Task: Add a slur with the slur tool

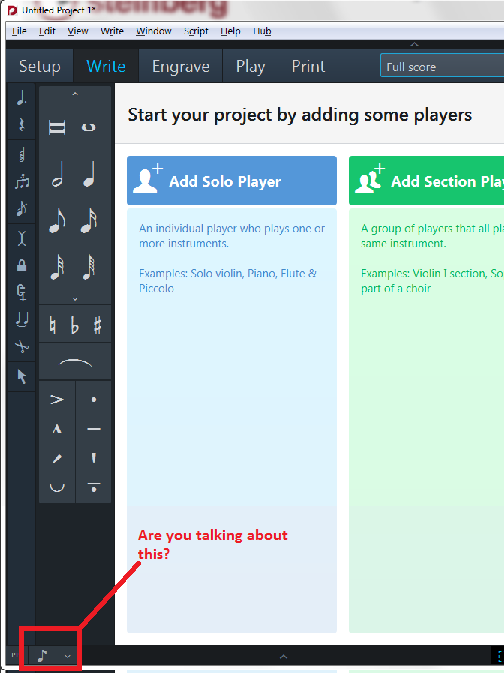Action: (x=75, y=363)
